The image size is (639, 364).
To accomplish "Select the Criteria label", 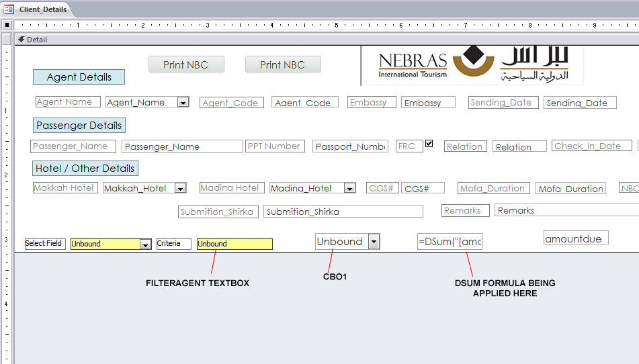I will pos(173,244).
